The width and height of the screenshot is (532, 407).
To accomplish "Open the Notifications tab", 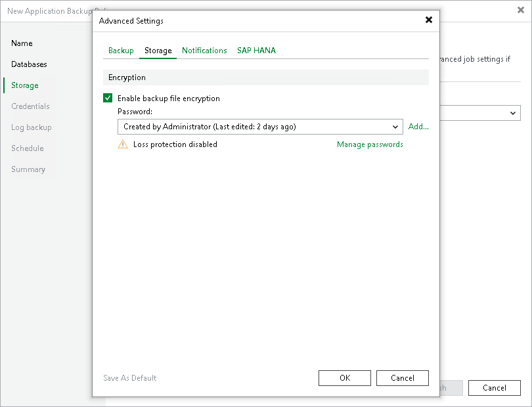I will (x=204, y=50).
